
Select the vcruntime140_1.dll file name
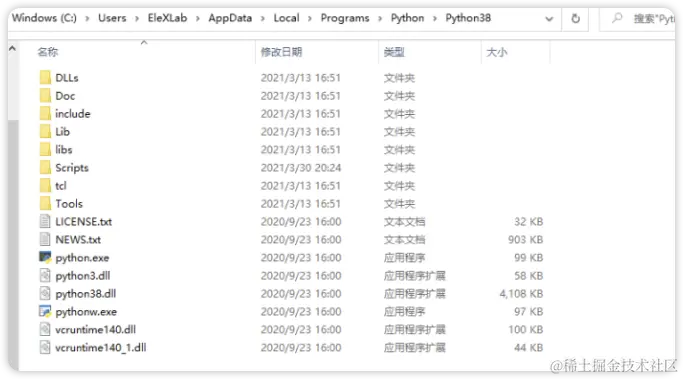[101, 348]
